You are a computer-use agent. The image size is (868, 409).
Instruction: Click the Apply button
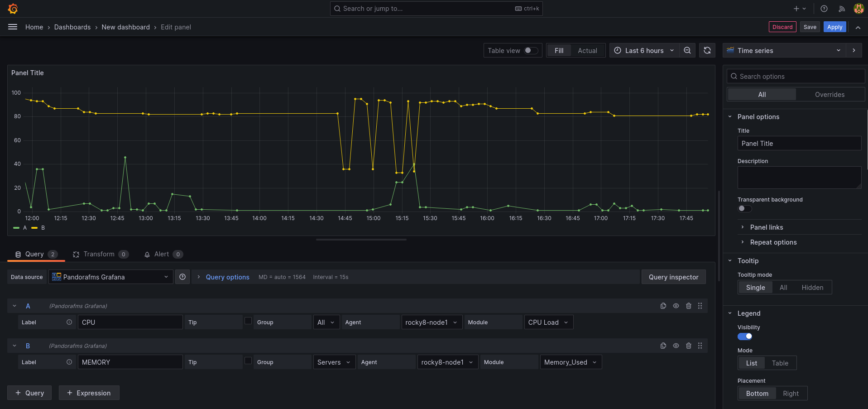pyautogui.click(x=834, y=27)
